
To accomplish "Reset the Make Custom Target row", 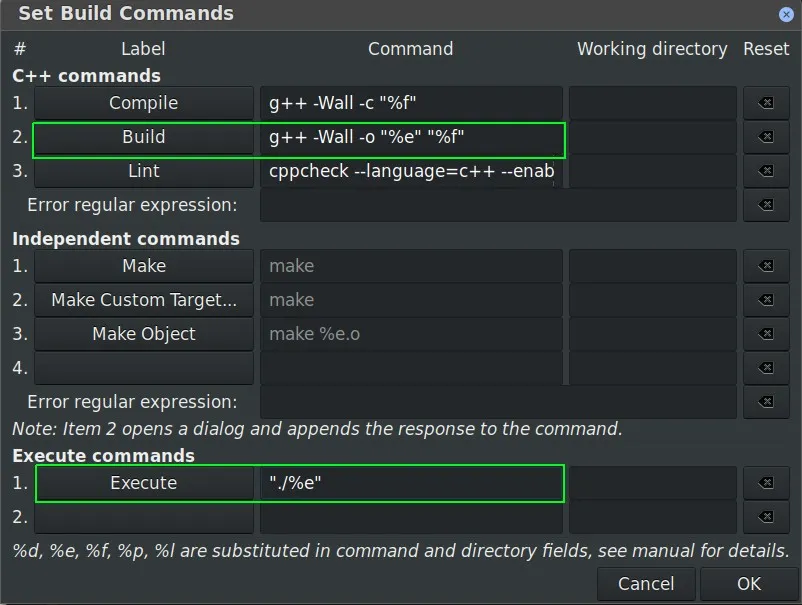I will coord(766,300).
